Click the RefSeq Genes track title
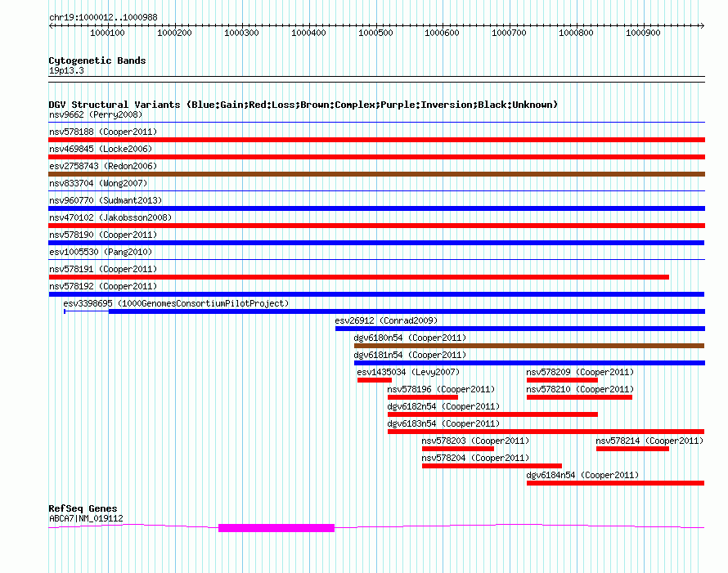This screenshot has width=728, height=573. point(83,508)
